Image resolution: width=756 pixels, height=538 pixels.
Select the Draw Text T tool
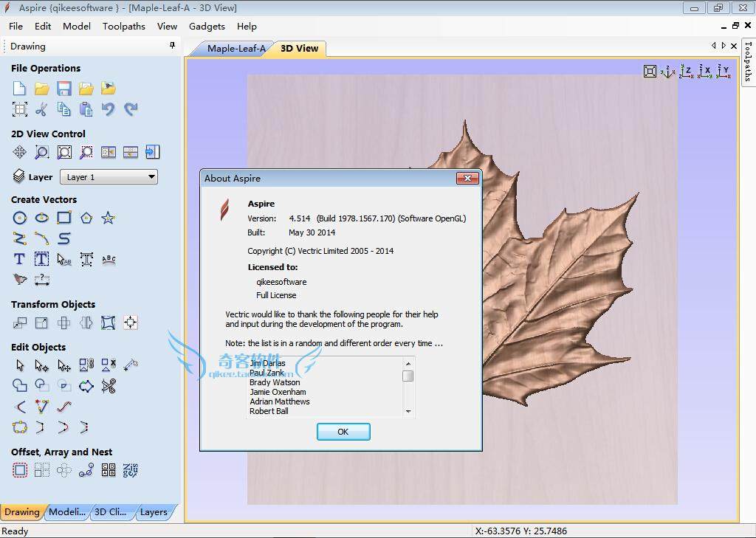19,259
